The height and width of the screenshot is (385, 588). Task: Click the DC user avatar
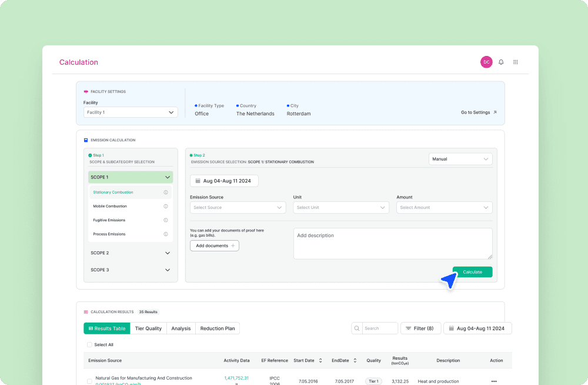click(486, 62)
